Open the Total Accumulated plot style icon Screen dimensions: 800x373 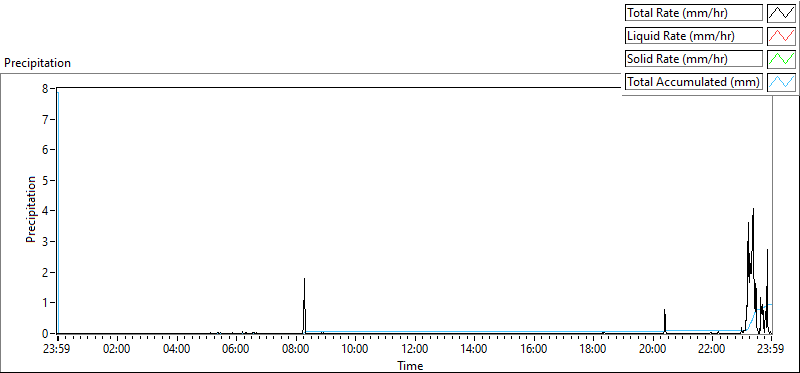click(782, 82)
